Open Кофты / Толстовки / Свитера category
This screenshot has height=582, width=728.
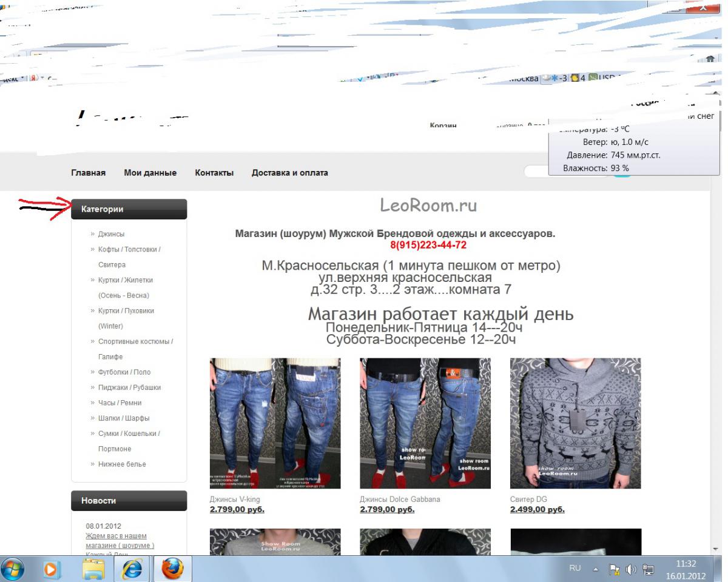coord(129,257)
